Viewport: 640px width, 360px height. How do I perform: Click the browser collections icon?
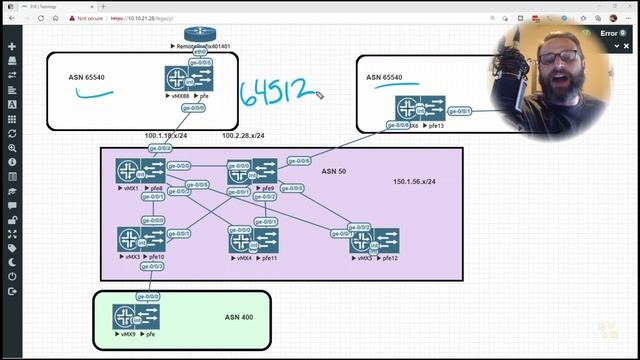pyautogui.click(x=598, y=18)
